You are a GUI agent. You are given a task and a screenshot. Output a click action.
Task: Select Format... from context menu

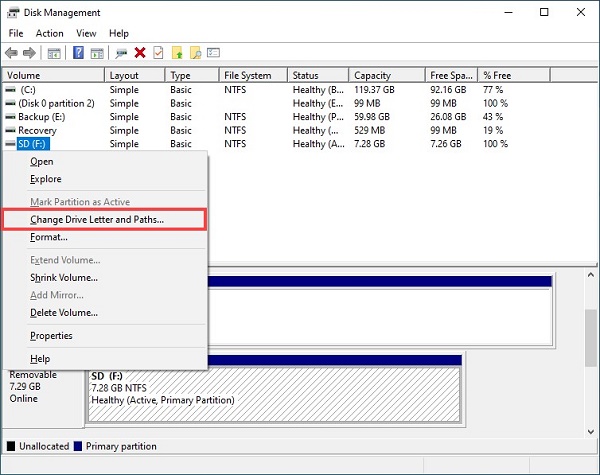tap(49, 237)
